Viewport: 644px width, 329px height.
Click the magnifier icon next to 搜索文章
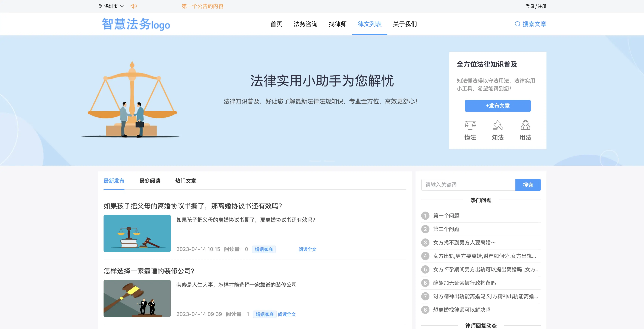coord(517,24)
